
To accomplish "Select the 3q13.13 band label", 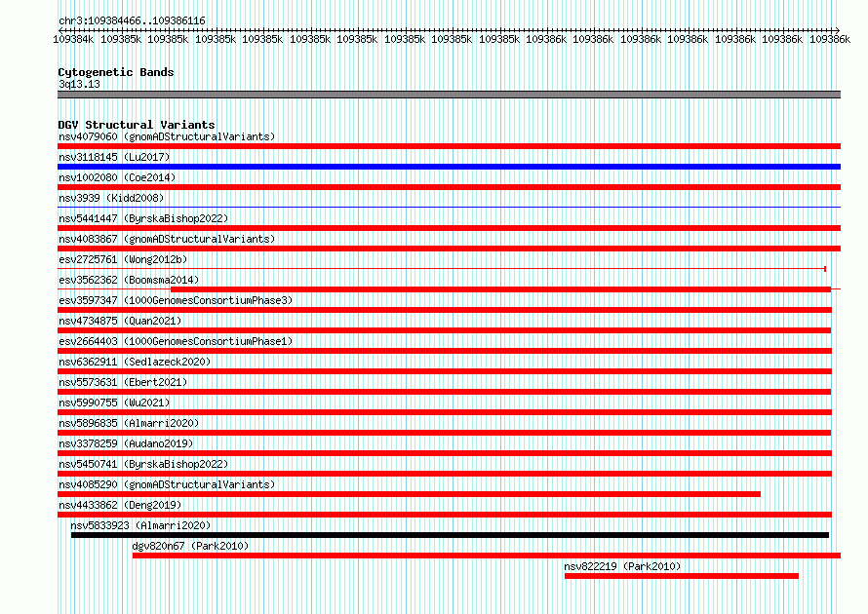I will point(79,84).
